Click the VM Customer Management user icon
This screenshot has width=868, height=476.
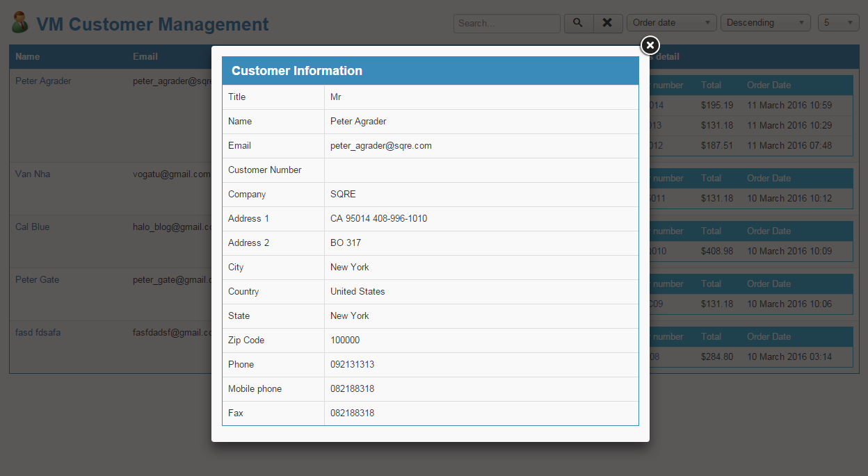(19, 23)
